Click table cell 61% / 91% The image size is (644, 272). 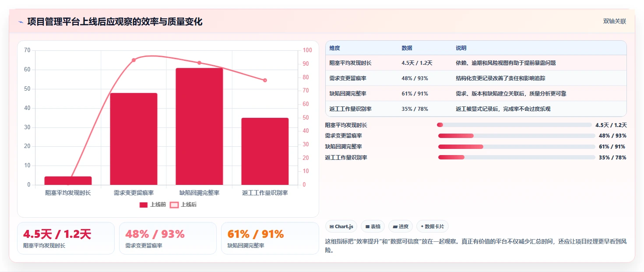coord(415,94)
